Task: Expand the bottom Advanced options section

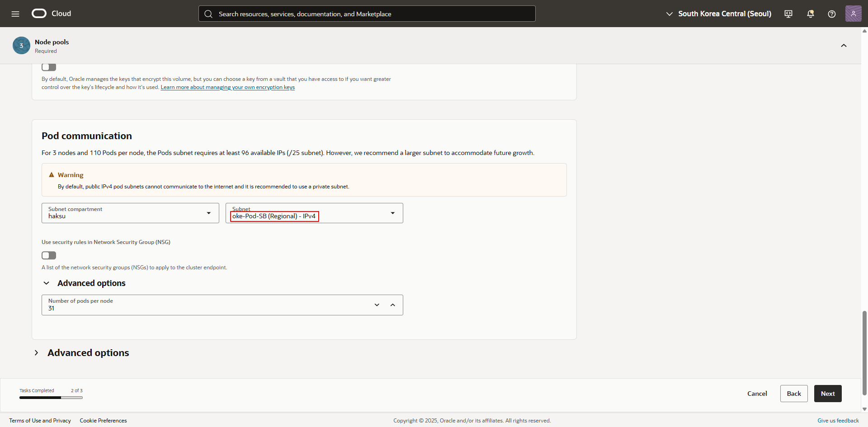Action: [x=37, y=353]
